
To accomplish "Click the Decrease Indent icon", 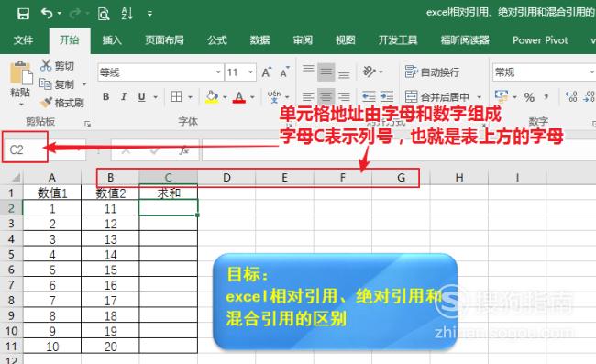I will 369,96.
